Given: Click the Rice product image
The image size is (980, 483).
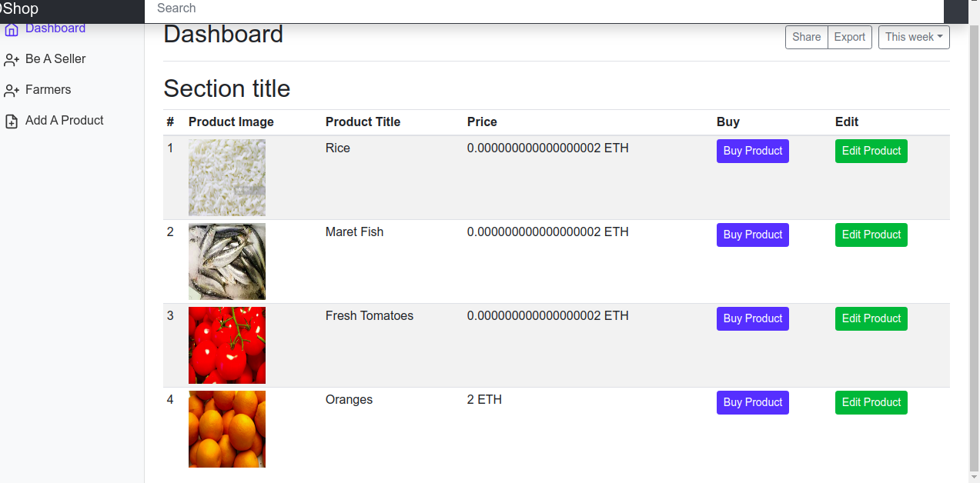Looking at the screenshot, I should coord(227,178).
